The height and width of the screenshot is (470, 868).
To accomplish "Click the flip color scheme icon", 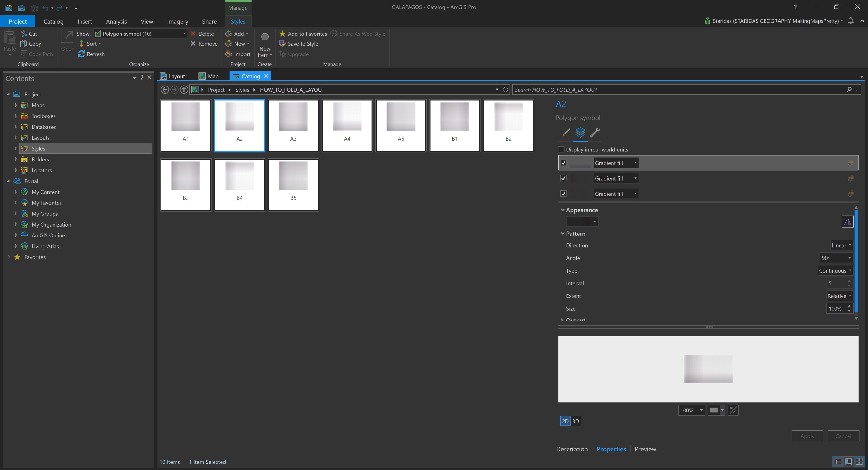I will pyautogui.click(x=847, y=221).
